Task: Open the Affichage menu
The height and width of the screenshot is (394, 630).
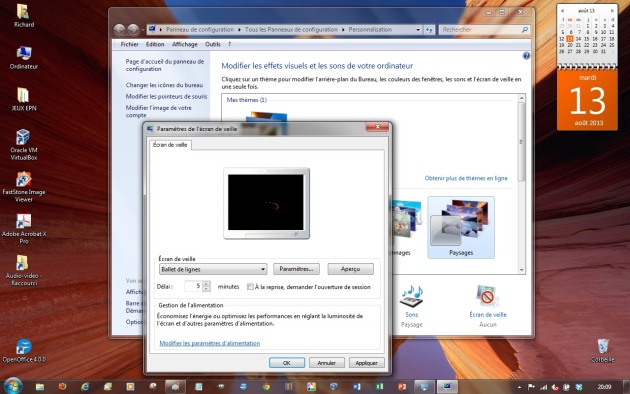Action: (184, 44)
